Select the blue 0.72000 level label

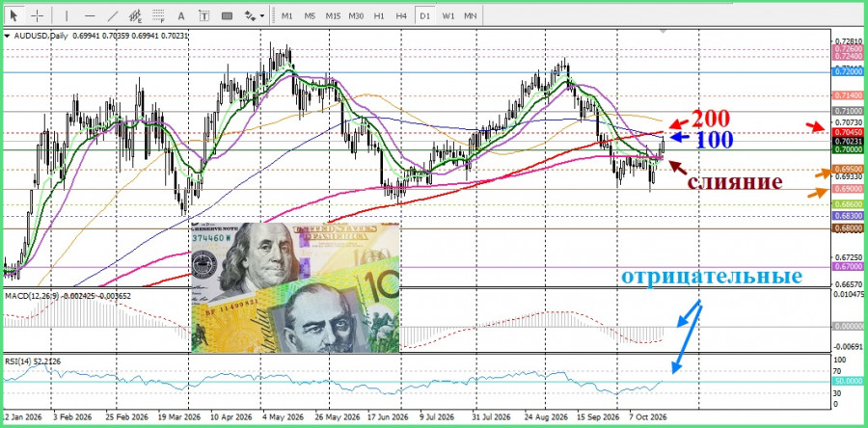(848, 72)
